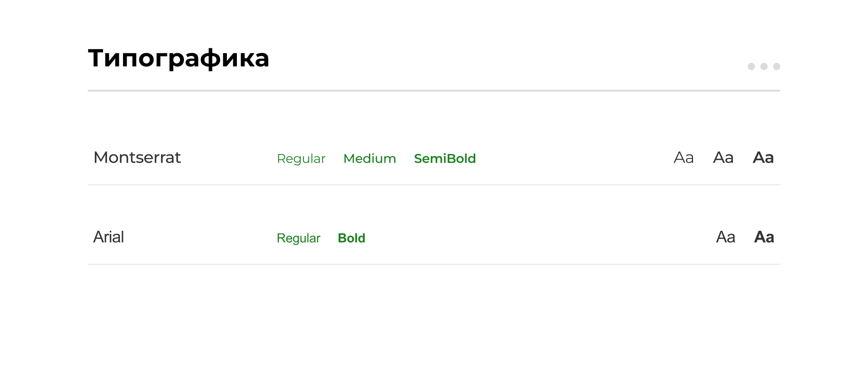Click the last gray dot at top right
The image size is (868, 374).
point(777,66)
